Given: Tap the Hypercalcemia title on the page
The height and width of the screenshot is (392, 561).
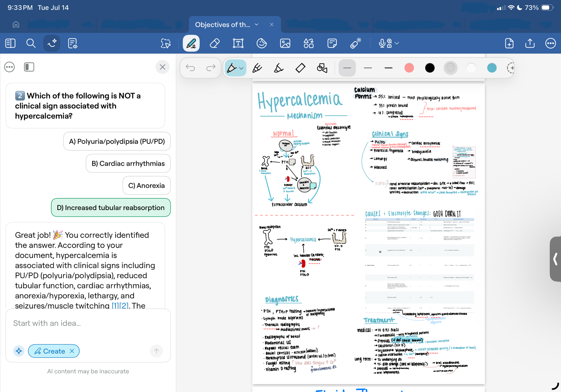Looking at the screenshot, I should [x=300, y=101].
